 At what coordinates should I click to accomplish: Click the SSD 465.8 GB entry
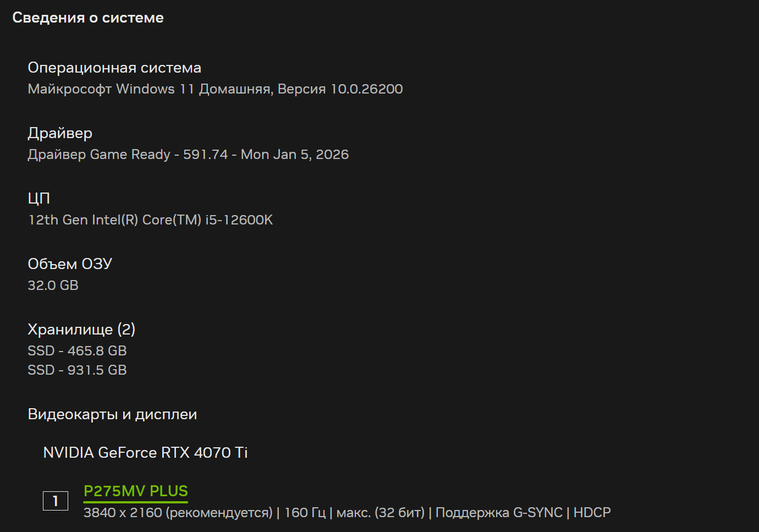pyautogui.click(x=78, y=351)
